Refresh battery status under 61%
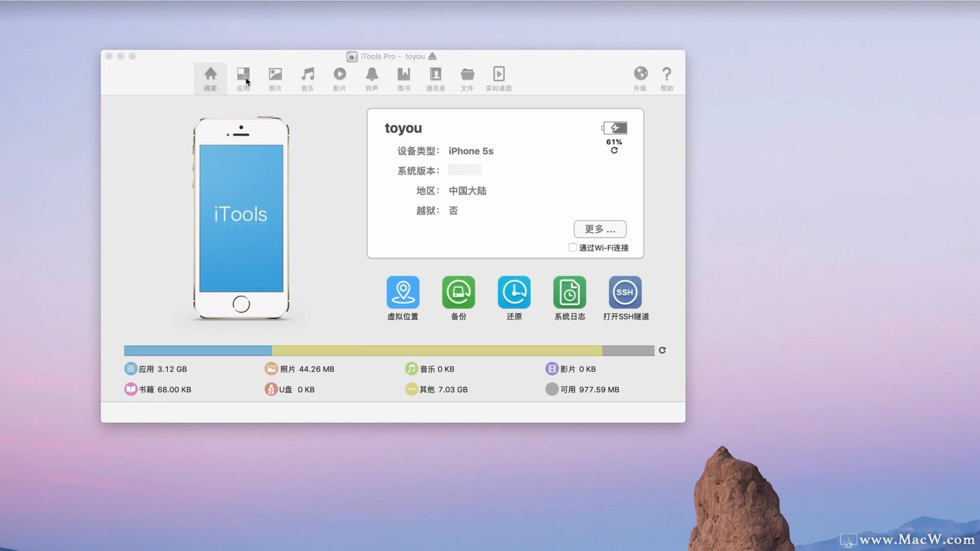 (x=614, y=150)
